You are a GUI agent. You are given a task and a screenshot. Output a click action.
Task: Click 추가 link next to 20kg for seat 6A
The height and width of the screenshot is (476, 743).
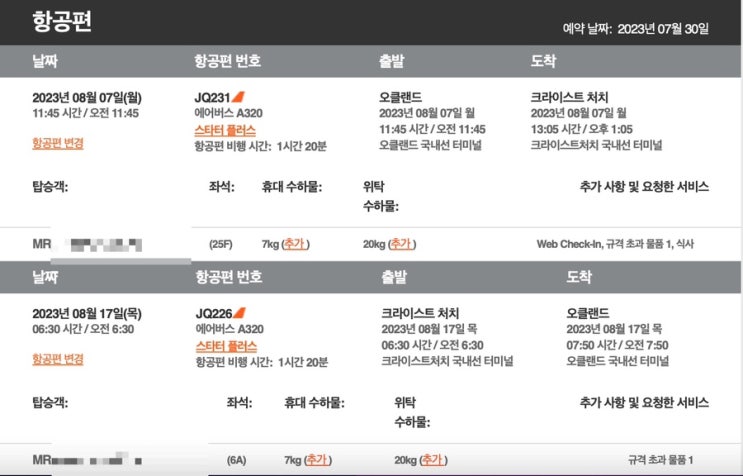[433, 460]
